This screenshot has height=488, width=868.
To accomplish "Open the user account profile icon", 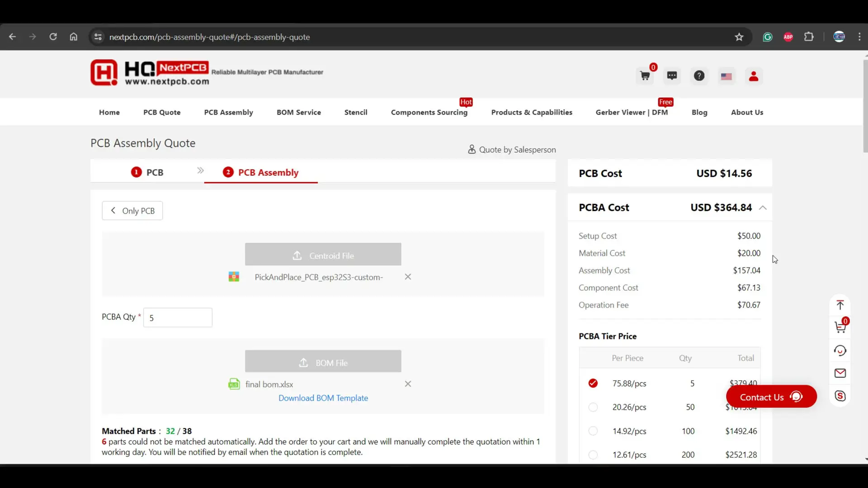I will (754, 76).
